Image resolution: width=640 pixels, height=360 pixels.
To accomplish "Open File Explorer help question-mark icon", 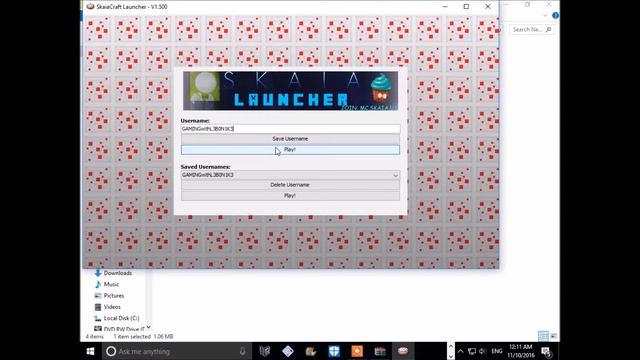I will tap(555, 16).
